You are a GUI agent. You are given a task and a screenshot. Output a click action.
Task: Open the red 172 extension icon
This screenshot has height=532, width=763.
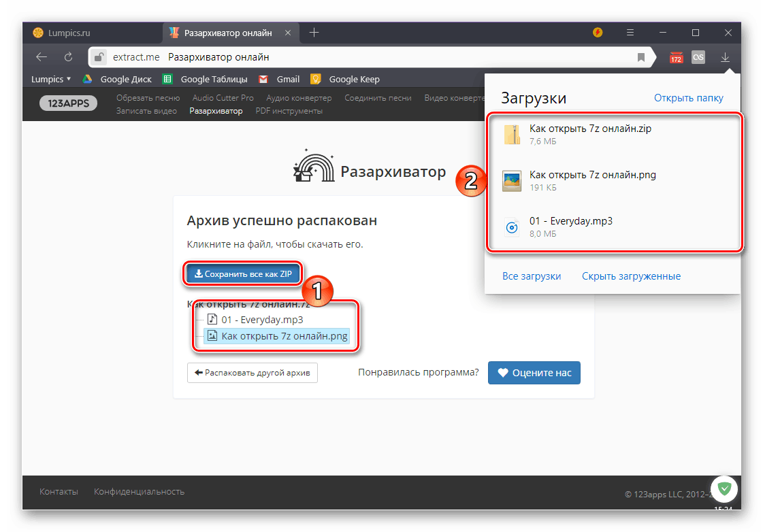click(x=676, y=57)
